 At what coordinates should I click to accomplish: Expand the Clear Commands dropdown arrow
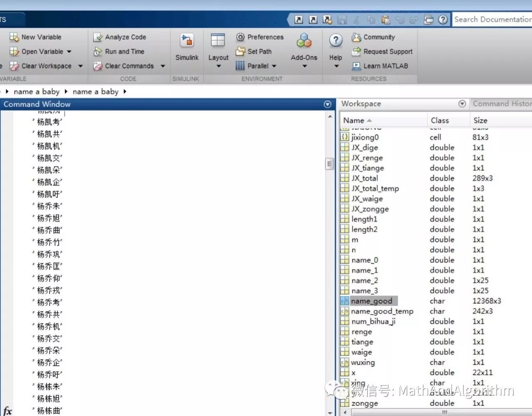[163, 66]
